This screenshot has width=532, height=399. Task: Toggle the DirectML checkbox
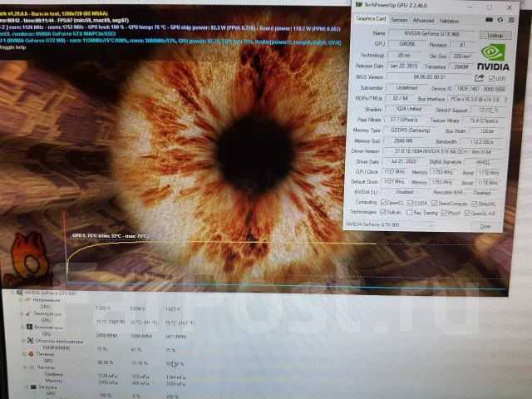pos(475,204)
